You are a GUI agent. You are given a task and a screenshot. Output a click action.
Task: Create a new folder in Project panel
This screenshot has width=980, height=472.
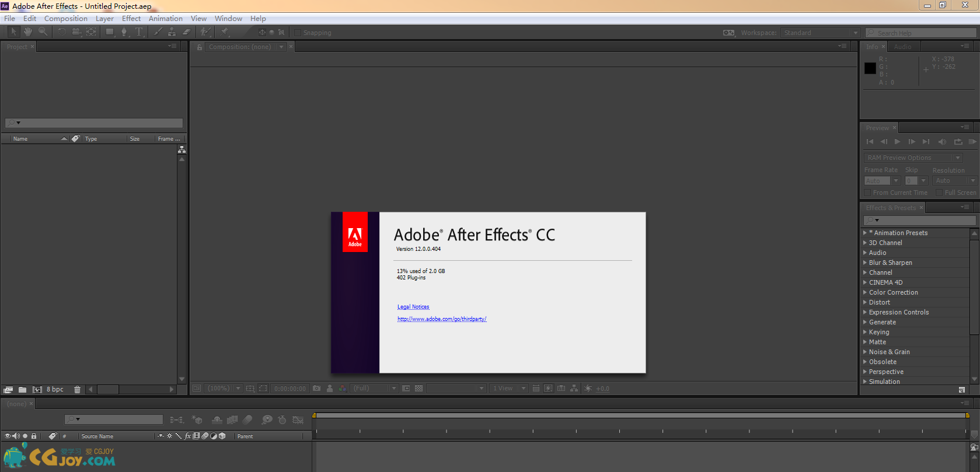pos(22,390)
